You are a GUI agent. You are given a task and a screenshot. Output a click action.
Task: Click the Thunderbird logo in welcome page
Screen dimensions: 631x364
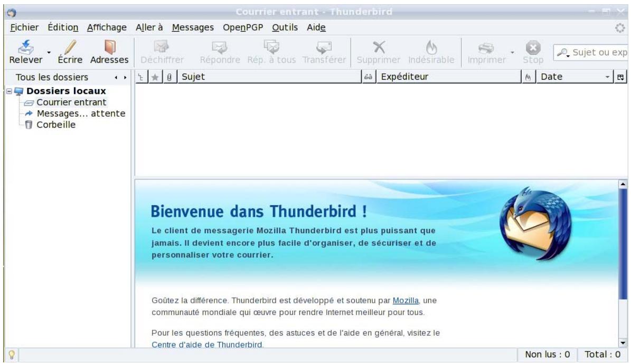tap(535, 224)
